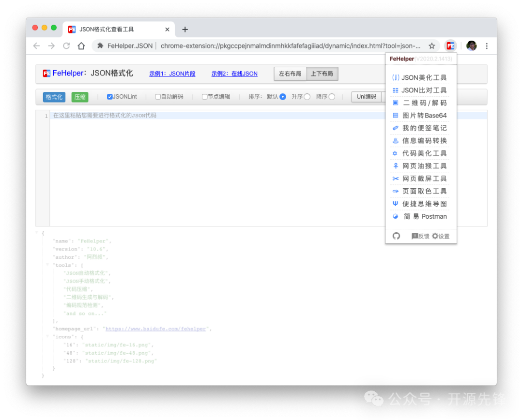Open GitHub icon in FeHelper popup
Screen dimensions: 523x420
[x=396, y=236]
